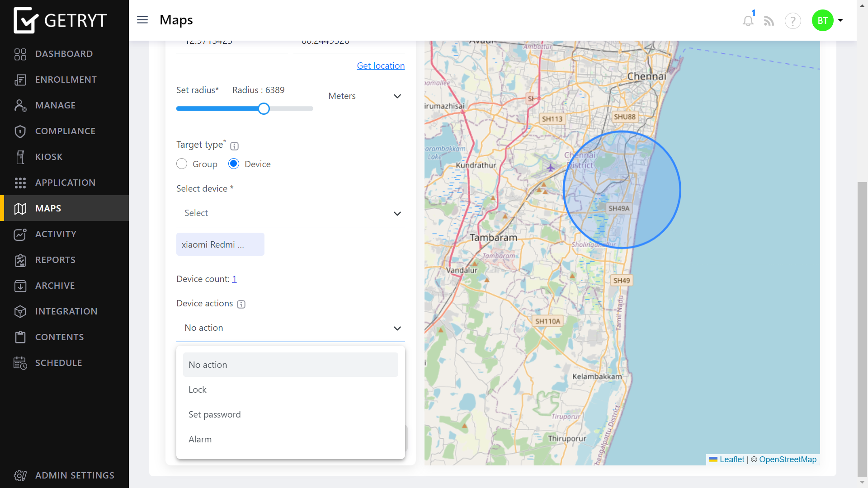Open the RSS feed icon
The height and width of the screenshot is (488, 868).
(769, 21)
